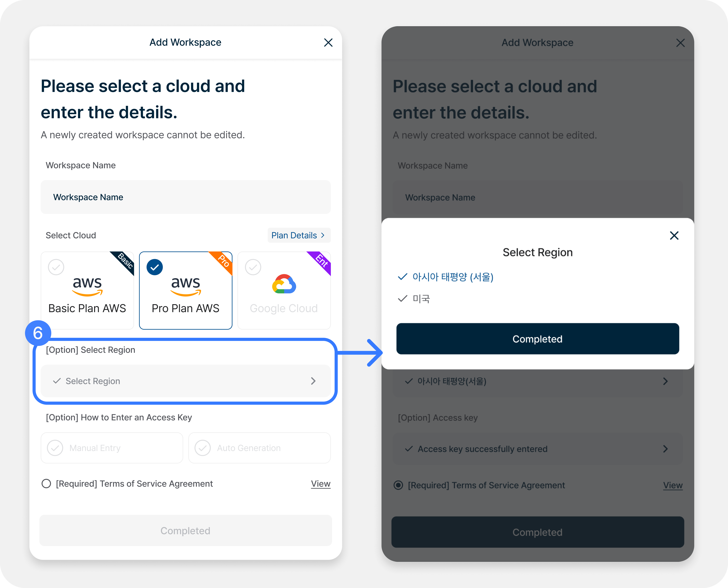Close the Select Region popup sheet
This screenshot has height=588, width=728.
[x=674, y=235]
